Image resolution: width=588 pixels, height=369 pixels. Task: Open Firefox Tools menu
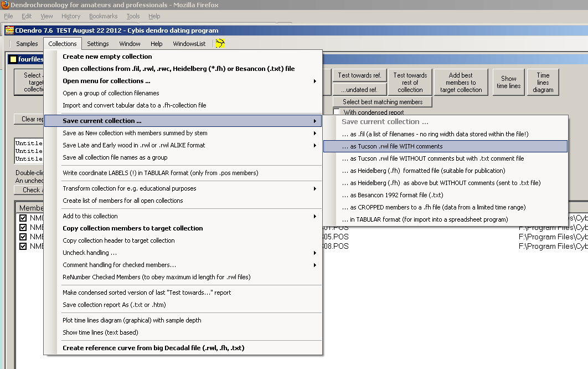[133, 16]
